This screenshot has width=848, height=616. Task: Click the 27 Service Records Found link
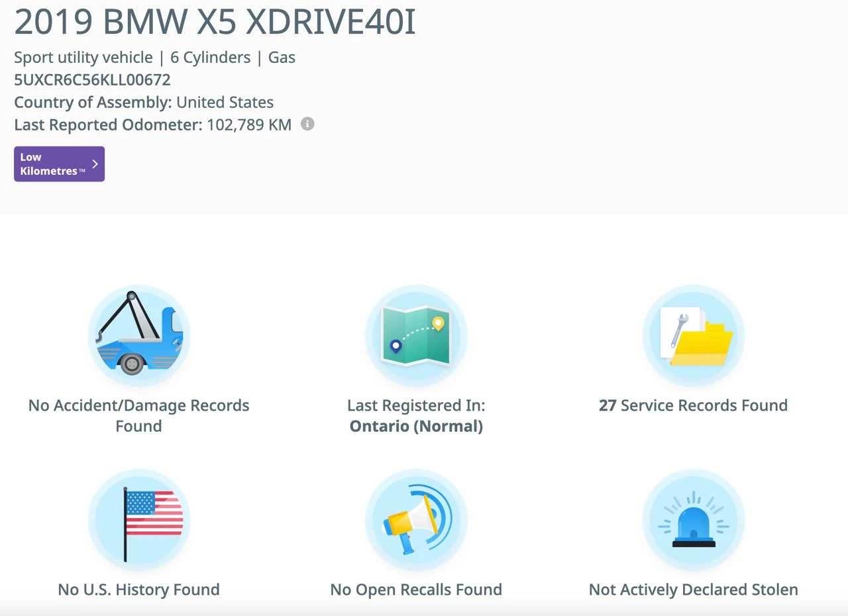[x=693, y=405]
